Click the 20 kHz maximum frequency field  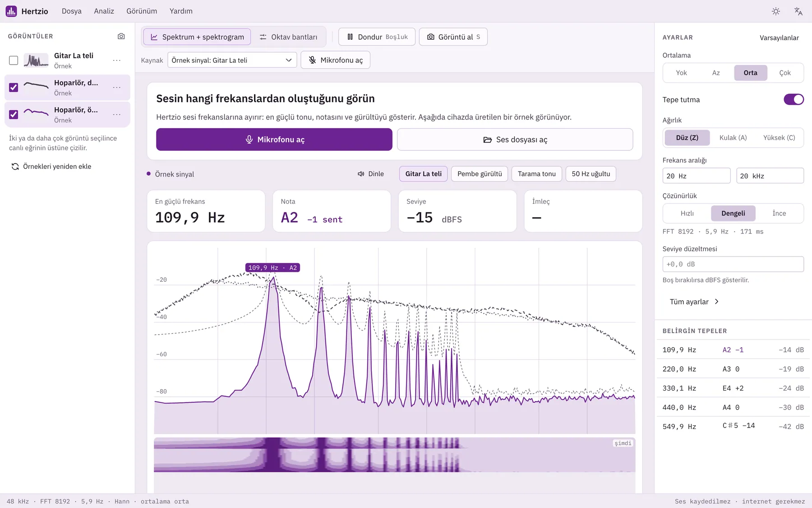coord(770,176)
